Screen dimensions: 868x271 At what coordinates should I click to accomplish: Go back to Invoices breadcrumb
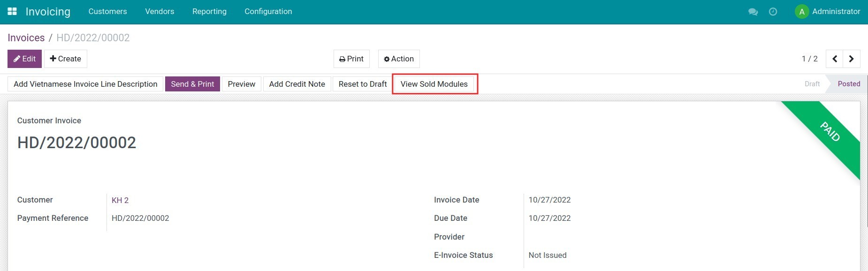point(26,38)
